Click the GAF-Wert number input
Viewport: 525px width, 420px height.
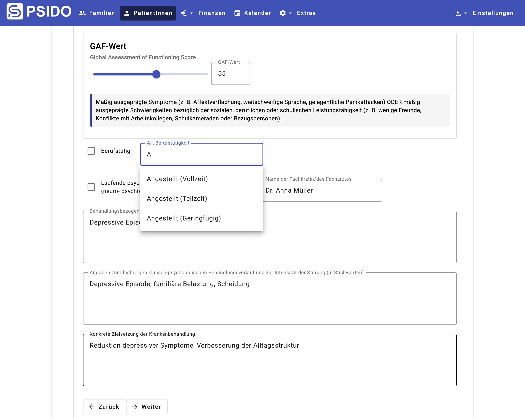pos(230,74)
